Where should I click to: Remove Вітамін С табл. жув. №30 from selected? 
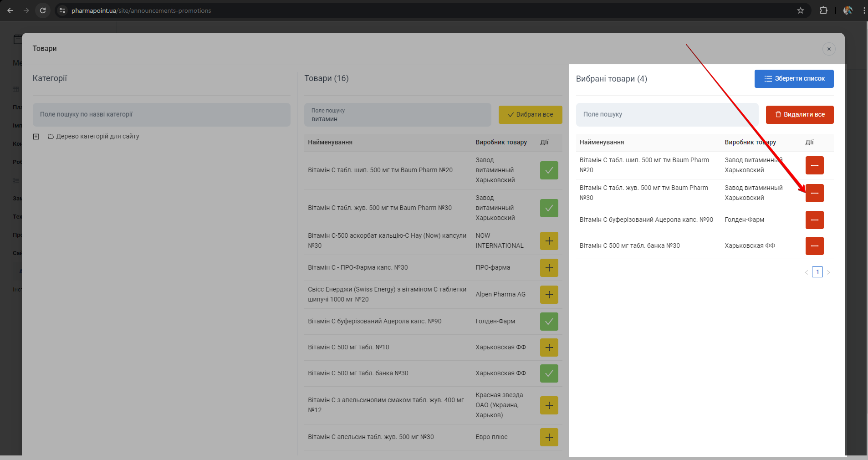point(814,193)
